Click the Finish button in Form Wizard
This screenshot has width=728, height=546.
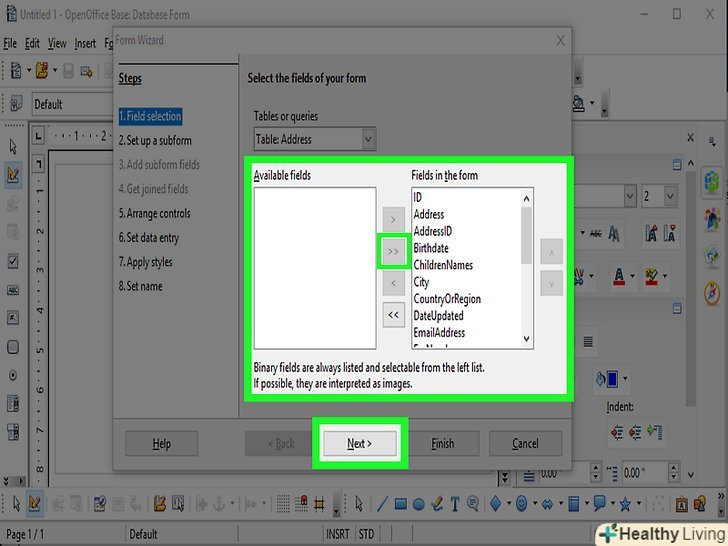pyautogui.click(x=443, y=443)
